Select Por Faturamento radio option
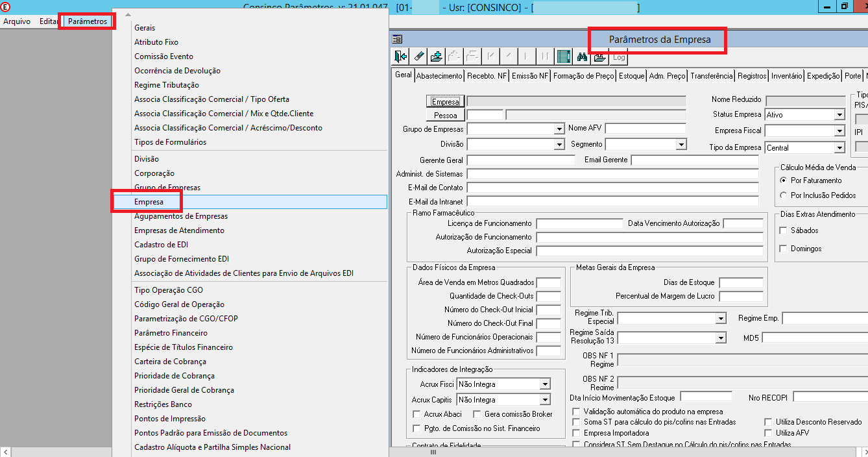The width and height of the screenshot is (868, 457). [784, 180]
